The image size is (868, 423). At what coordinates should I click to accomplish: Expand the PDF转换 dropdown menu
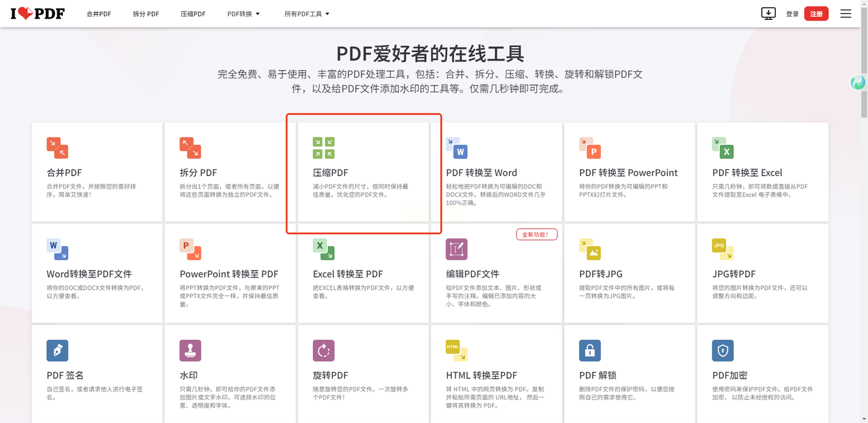pyautogui.click(x=244, y=14)
